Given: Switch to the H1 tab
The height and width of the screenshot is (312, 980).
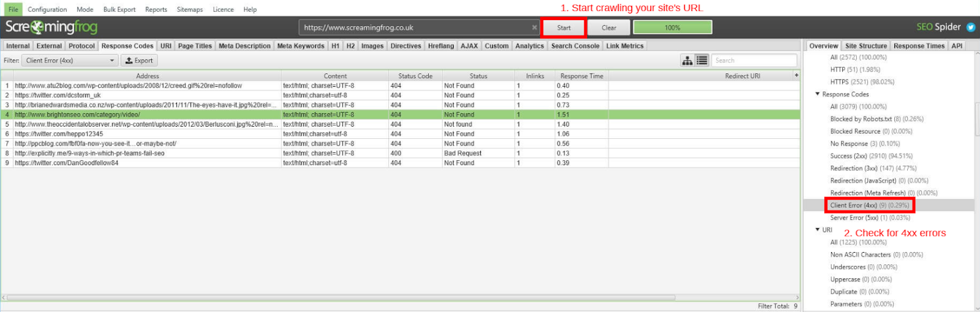Looking at the screenshot, I should point(335,46).
